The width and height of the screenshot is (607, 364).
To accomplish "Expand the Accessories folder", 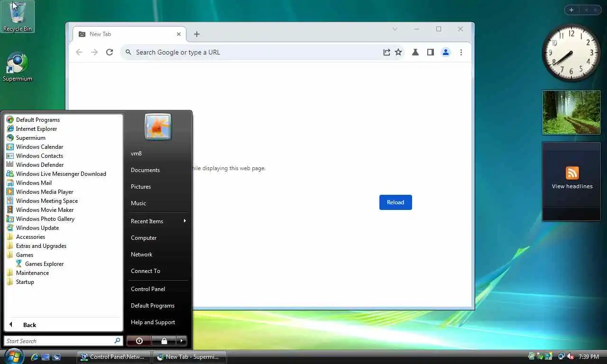I will 26,237.
